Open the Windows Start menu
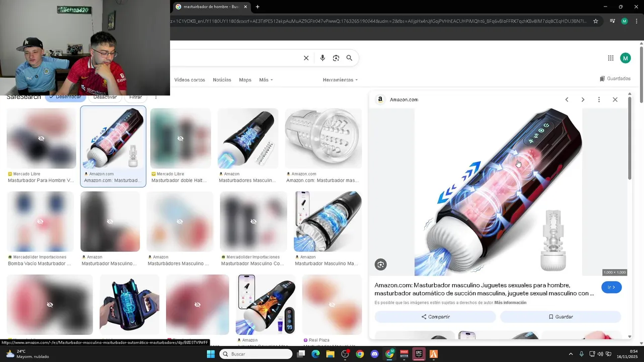This screenshot has height=362, width=644. (211, 354)
